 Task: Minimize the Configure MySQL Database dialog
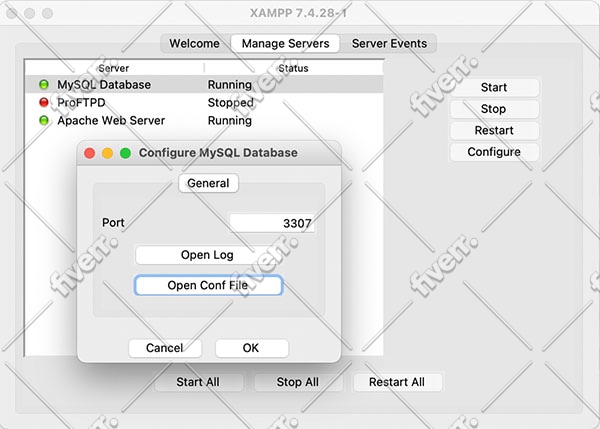point(108,153)
